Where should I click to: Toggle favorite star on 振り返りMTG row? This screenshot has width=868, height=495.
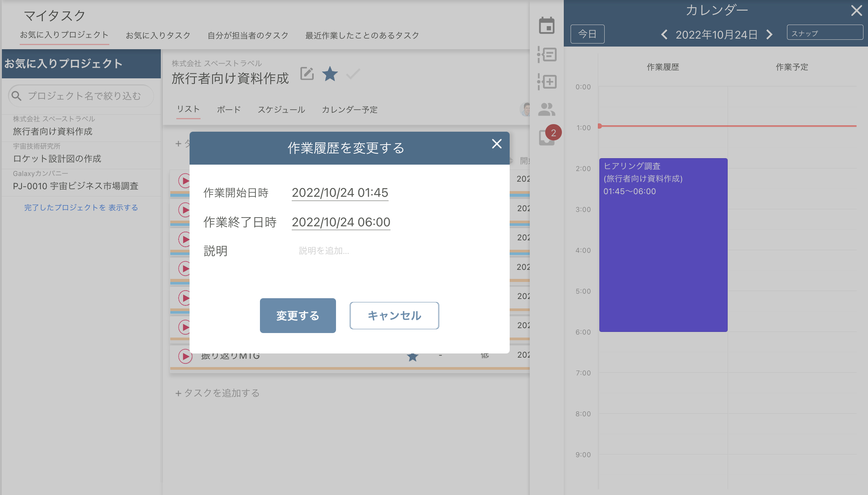click(x=412, y=356)
